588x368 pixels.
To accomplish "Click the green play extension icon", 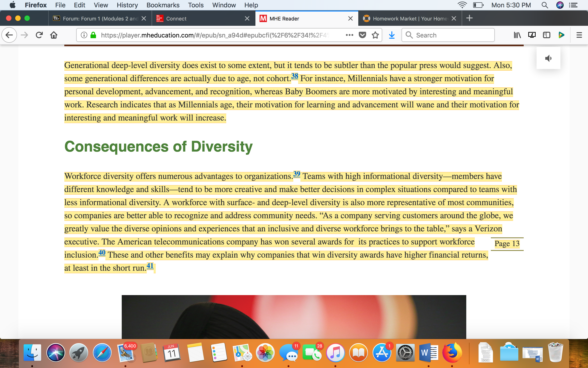I will click(x=561, y=35).
